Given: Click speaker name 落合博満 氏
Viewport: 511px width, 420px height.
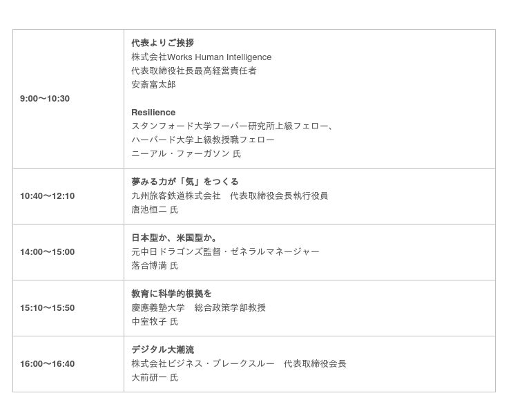Looking at the screenshot, I should pos(155,265).
